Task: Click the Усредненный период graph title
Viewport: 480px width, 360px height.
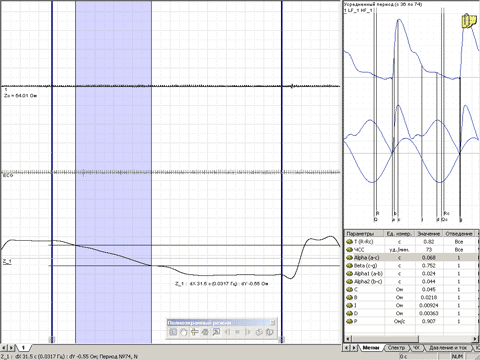Action: [383, 4]
